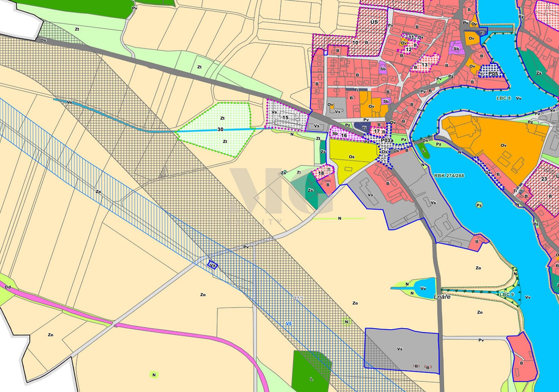The width and height of the screenshot is (559, 392).
Task: Click the small blue-outlined Vs plot
Action: [x=213, y=265]
